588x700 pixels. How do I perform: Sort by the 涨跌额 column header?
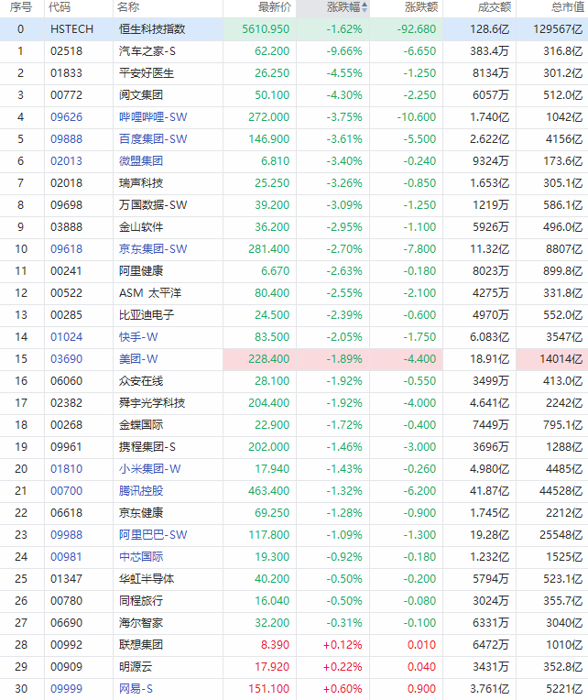click(421, 7)
